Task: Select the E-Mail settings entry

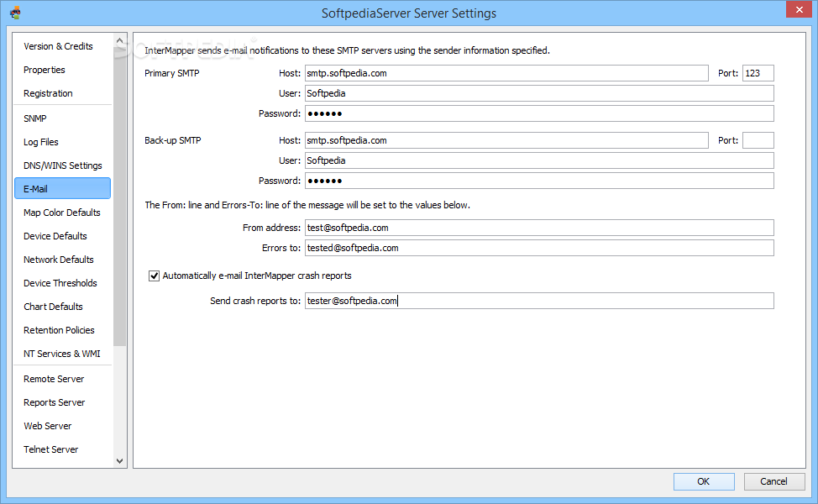Action: (x=63, y=188)
